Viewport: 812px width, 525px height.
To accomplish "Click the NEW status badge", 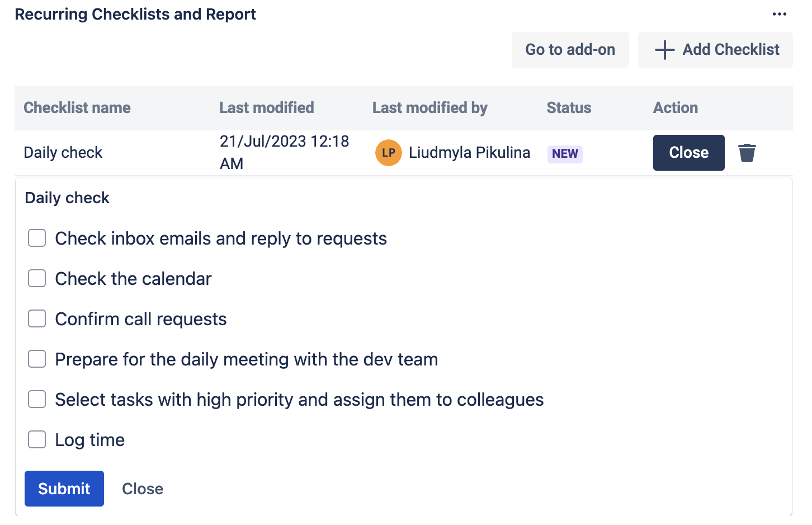I will coord(565,154).
